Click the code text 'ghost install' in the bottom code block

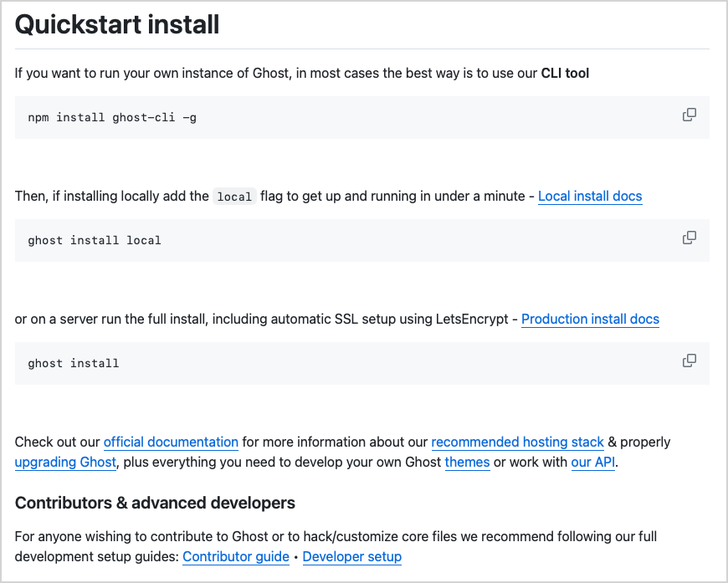74,364
